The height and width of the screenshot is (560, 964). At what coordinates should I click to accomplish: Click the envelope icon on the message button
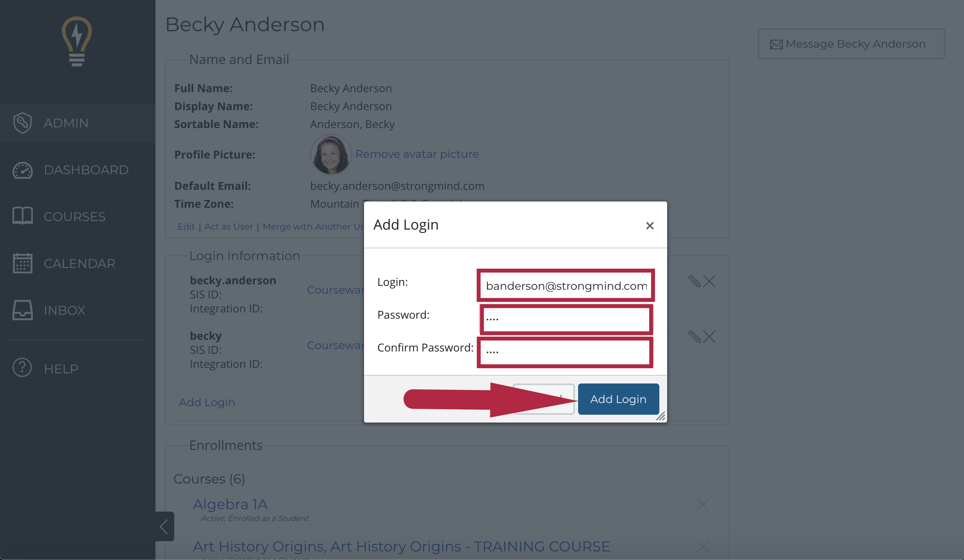(x=776, y=45)
